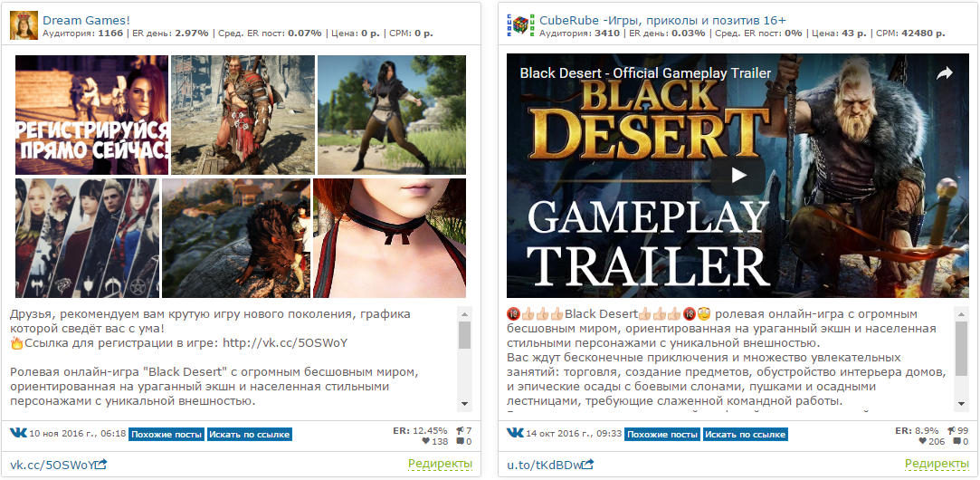This screenshot has width=980, height=480.
Task: Expand Редиректы under CubeRube post
Action: (937, 464)
